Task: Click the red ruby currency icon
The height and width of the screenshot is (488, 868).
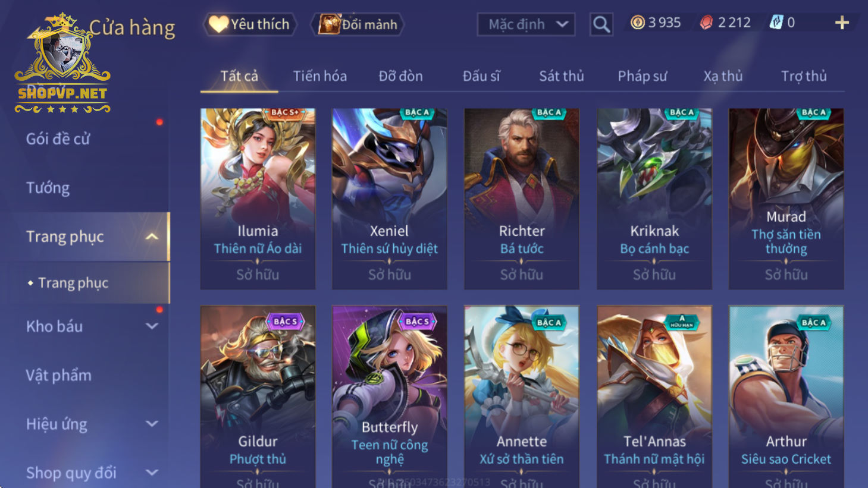Action: point(706,23)
